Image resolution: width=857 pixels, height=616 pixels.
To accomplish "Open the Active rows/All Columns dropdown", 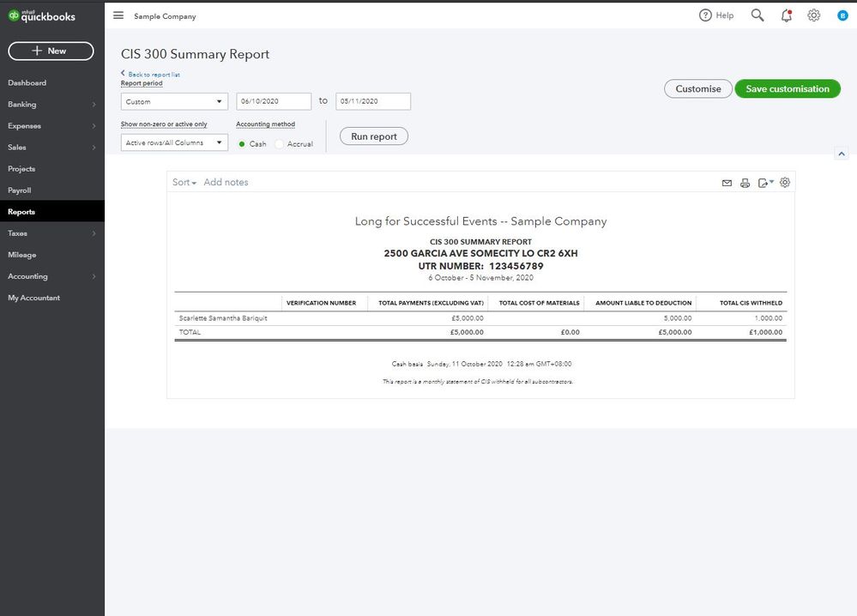I will click(x=174, y=142).
